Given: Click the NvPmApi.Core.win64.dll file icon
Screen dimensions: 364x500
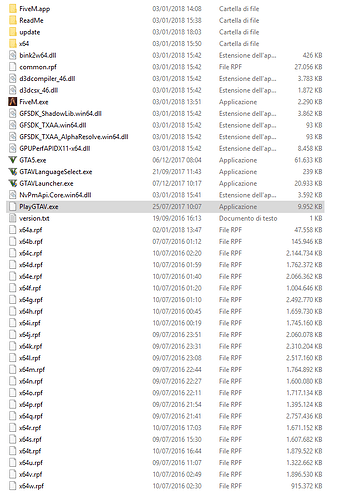Looking at the screenshot, I should tap(12, 195).
